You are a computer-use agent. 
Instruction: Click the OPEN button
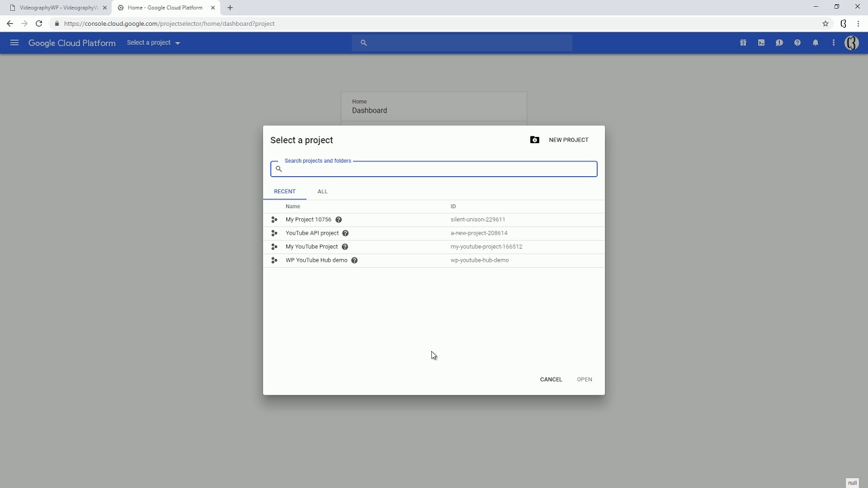tap(585, 380)
